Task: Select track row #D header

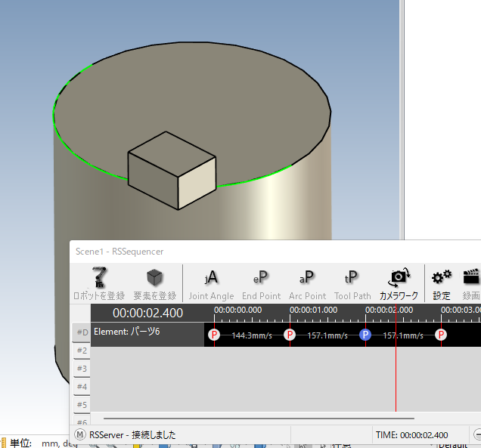Action: point(82,332)
